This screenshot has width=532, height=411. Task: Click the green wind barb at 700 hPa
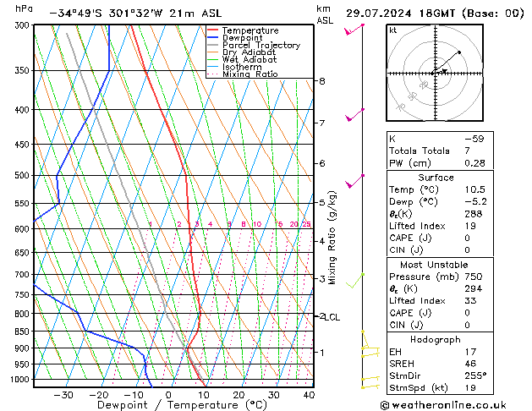355,281
